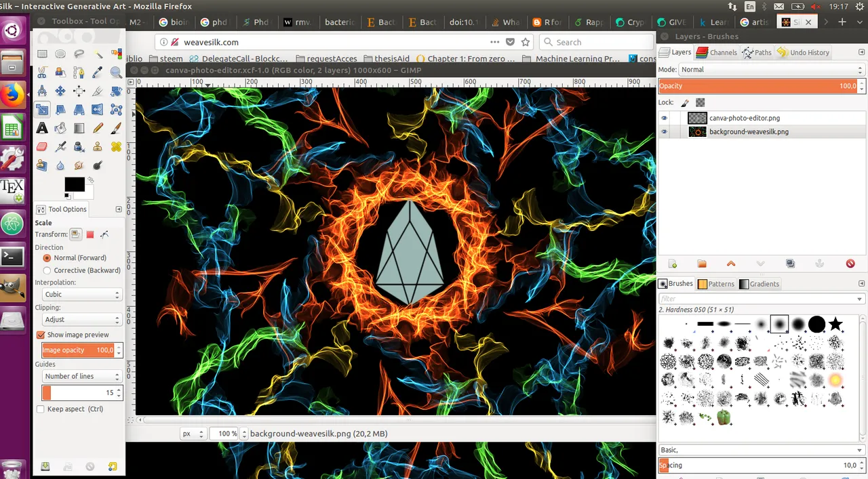Select the Clone stamp tool

[x=98, y=146]
